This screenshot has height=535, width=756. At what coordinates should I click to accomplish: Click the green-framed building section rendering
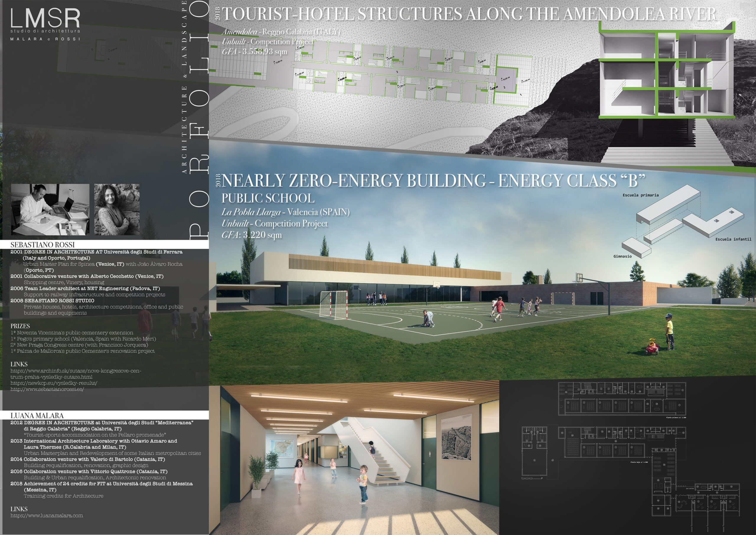coord(667,71)
